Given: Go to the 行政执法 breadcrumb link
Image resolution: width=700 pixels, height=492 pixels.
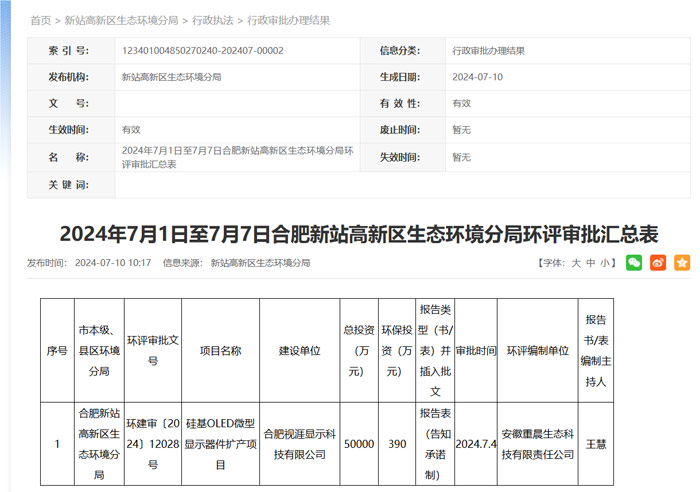Looking at the screenshot, I should point(212,20).
